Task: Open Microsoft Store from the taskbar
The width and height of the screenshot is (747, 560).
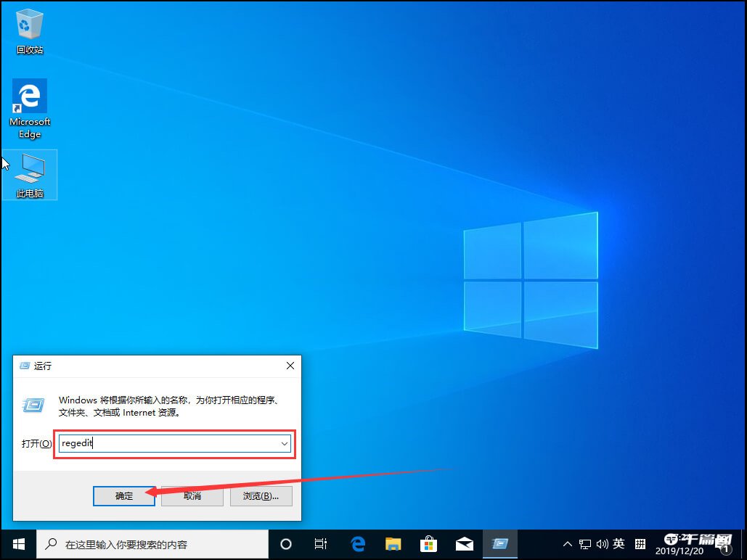Action: [428, 543]
